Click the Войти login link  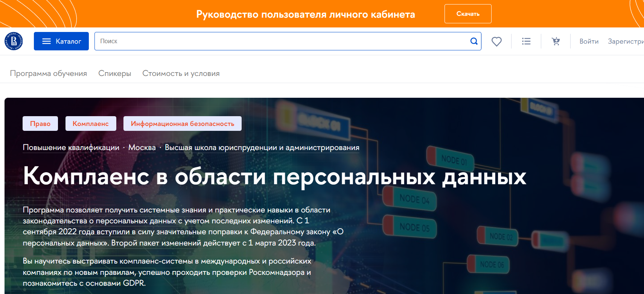589,41
